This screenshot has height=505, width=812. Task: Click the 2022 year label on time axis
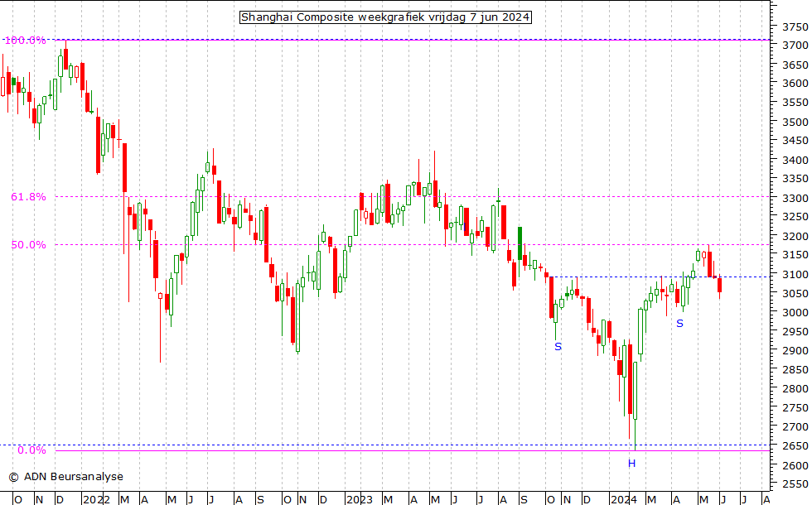96,499
